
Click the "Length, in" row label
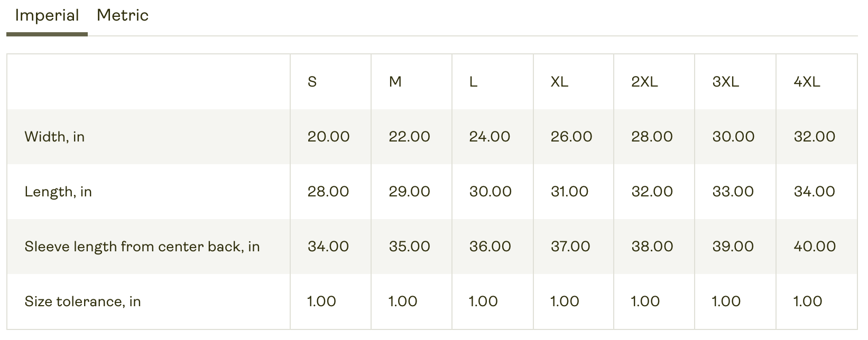[x=58, y=192]
